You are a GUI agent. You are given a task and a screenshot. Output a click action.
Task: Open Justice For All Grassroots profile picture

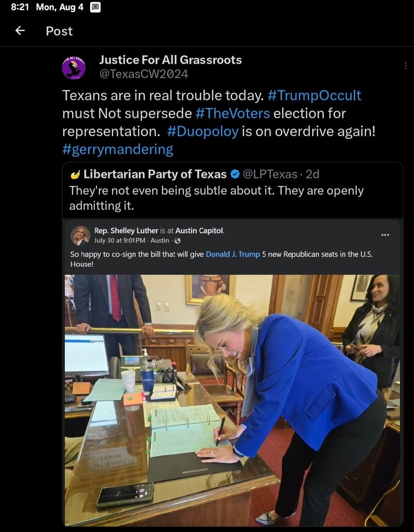click(73, 67)
